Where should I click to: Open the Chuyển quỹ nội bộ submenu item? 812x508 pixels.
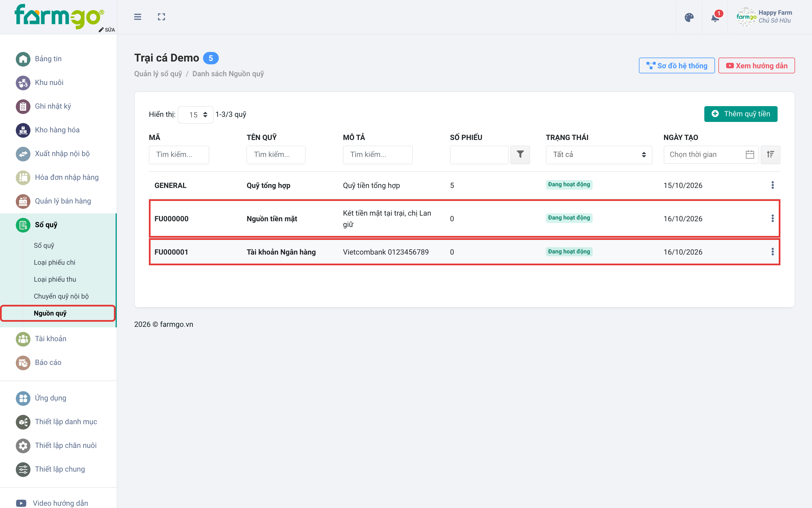tap(61, 296)
